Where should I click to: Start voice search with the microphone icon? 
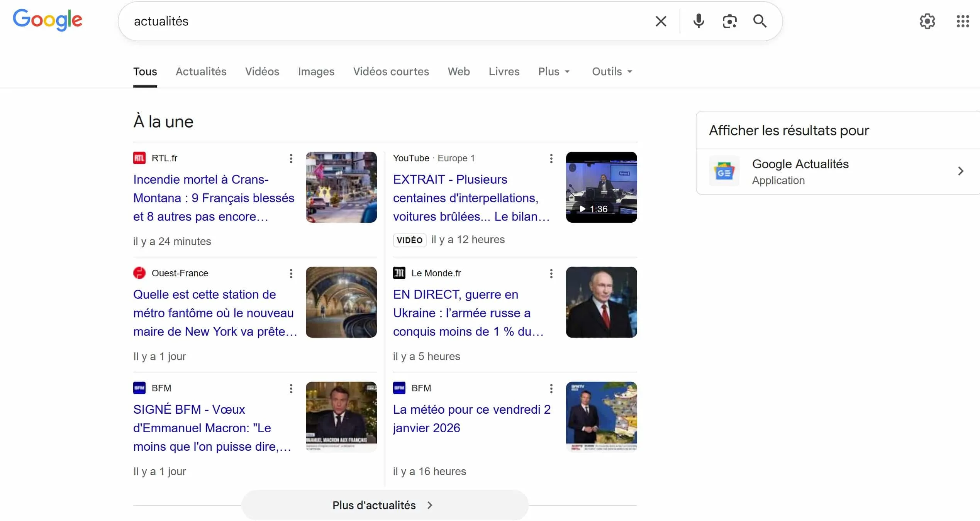pos(699,21)
